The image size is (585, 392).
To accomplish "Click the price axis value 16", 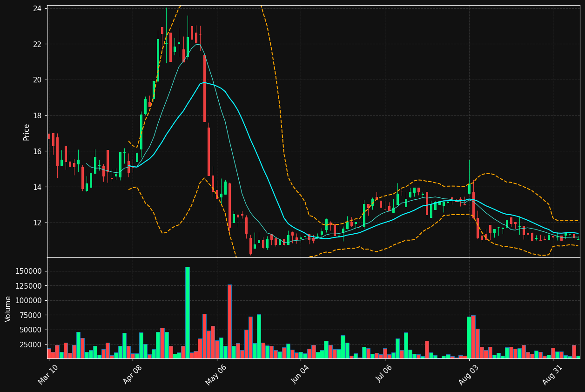I will pyautogui.click(x=38, y=151).
